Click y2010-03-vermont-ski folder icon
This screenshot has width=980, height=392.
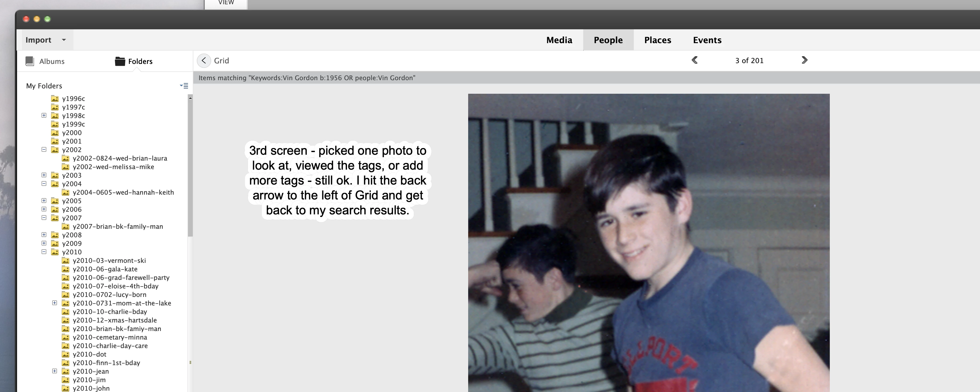(x=66, y=261)
